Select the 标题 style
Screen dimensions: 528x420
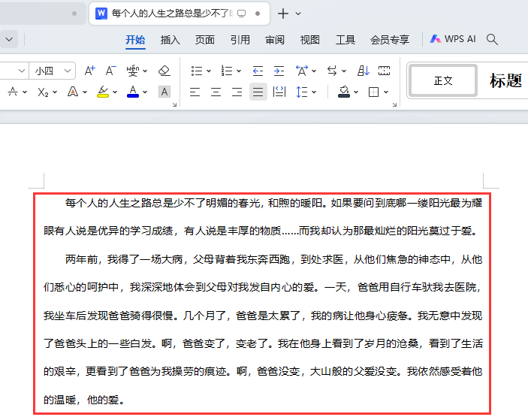tap(505, 81)
